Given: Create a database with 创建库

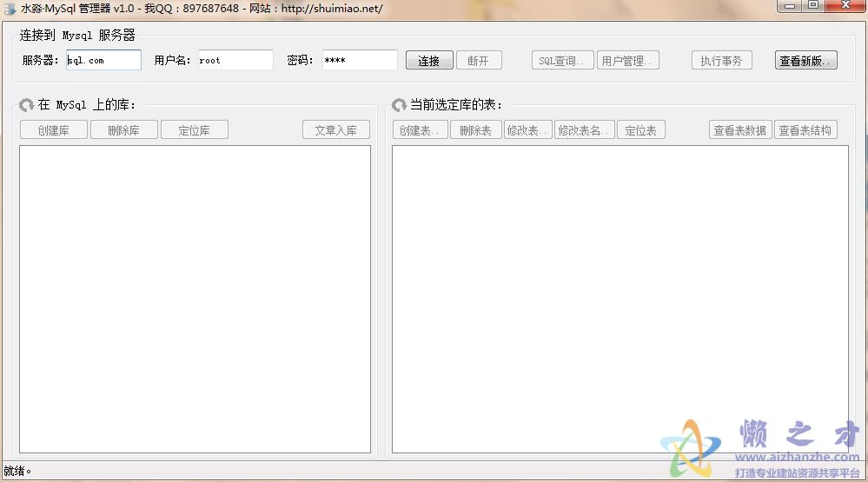Looking at the screenshot, I should coord(54,130).
